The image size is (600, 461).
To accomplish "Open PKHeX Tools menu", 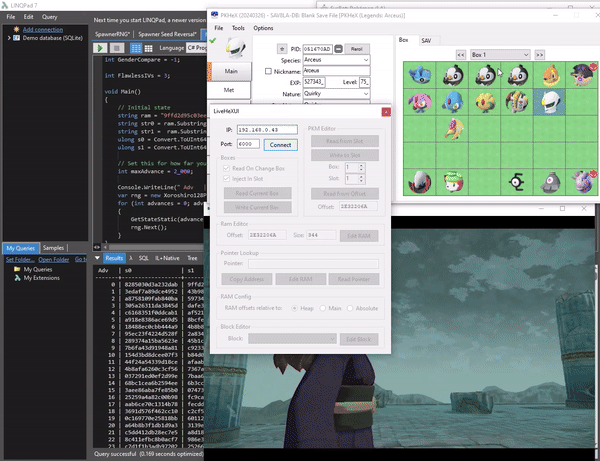I will [238, 28].
